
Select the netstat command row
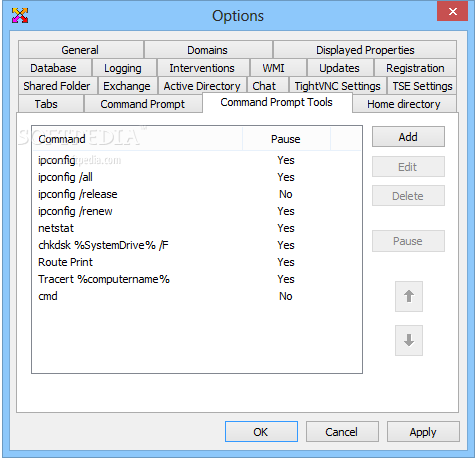tap(197, 228)
